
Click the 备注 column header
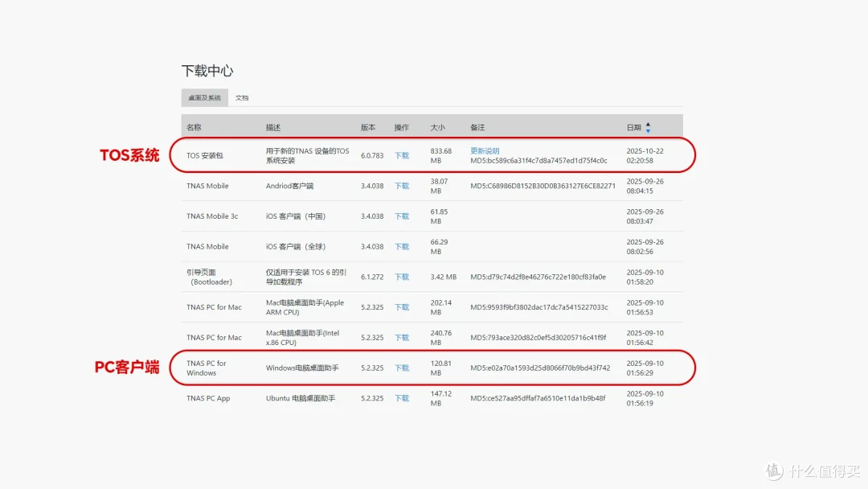point(477,127)
